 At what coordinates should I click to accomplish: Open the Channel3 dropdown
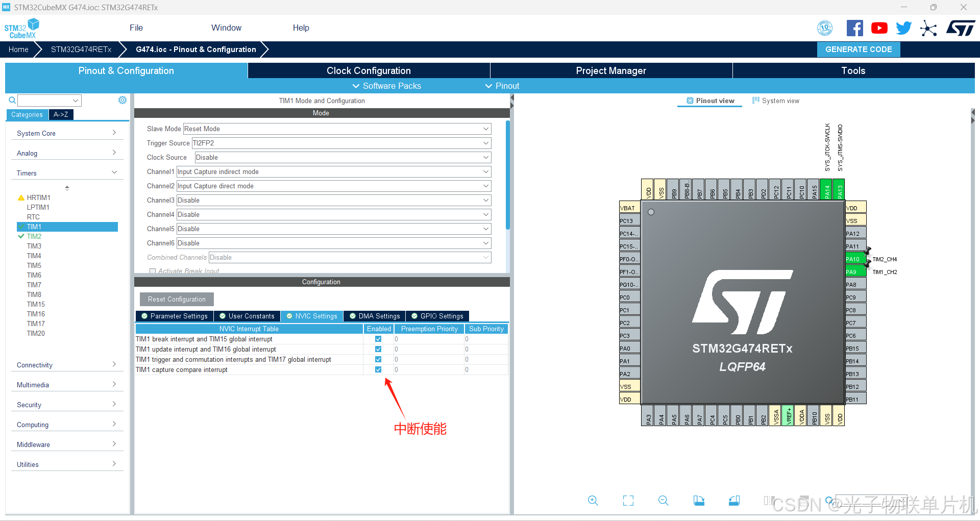[334, 201]
